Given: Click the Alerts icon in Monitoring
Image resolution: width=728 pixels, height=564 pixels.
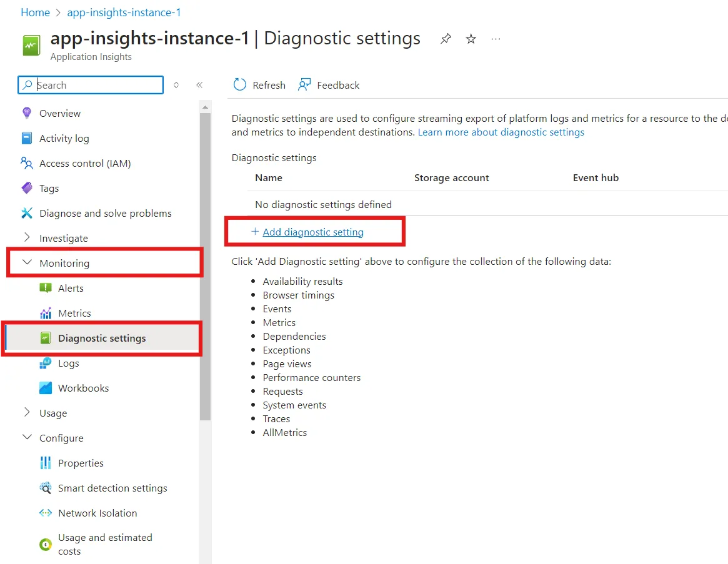Looking at the screenshot, I should (x=46, y=289).
